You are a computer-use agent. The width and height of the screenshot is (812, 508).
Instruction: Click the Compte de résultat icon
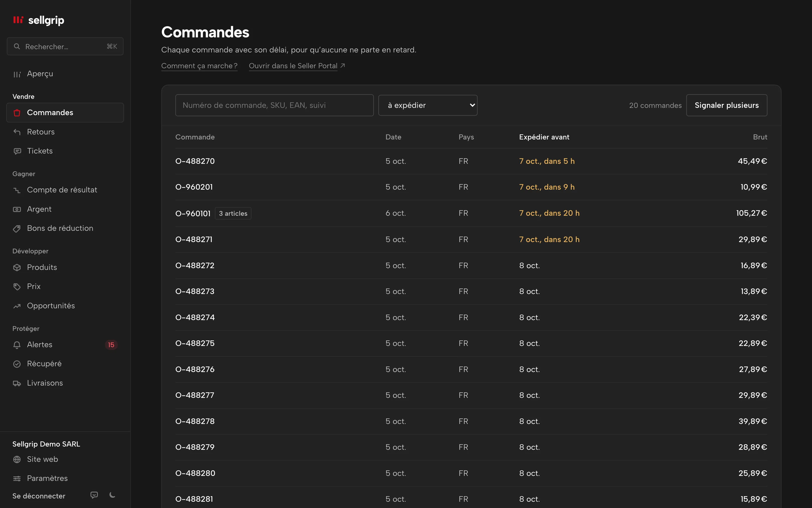(x=17, y=190)
